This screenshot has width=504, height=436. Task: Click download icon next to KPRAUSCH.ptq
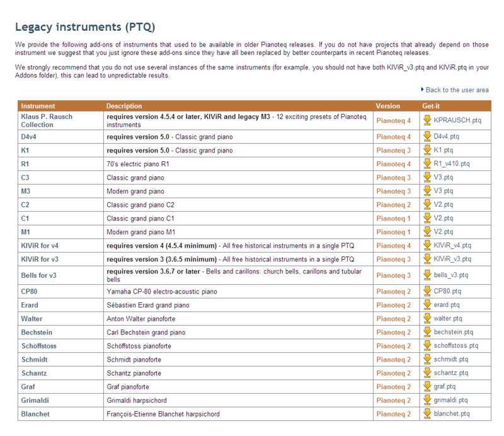point(427,120)
